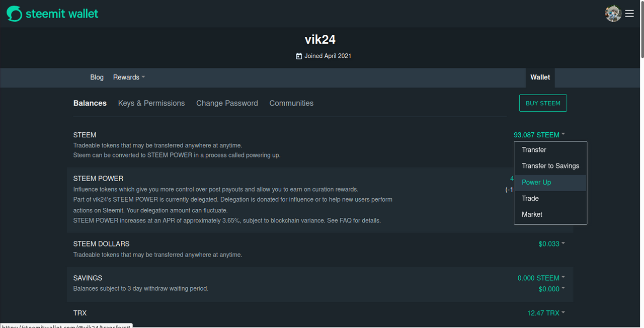Click the TRX heading
This screenshot has height=328, width=644.
tap(80, 313)
